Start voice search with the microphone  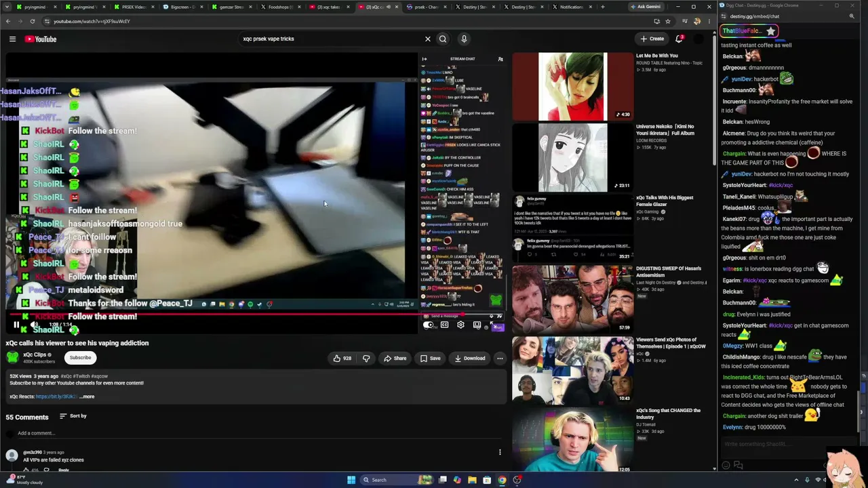(x=464, y=39)
